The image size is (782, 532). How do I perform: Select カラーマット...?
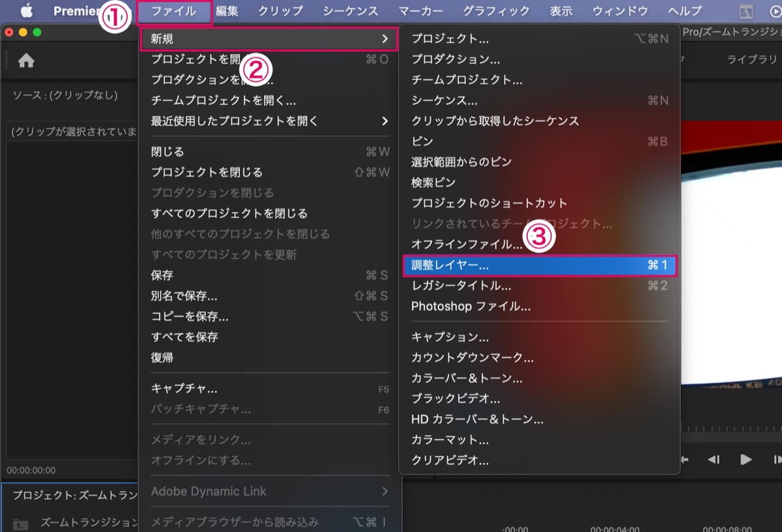coord(540,440)
